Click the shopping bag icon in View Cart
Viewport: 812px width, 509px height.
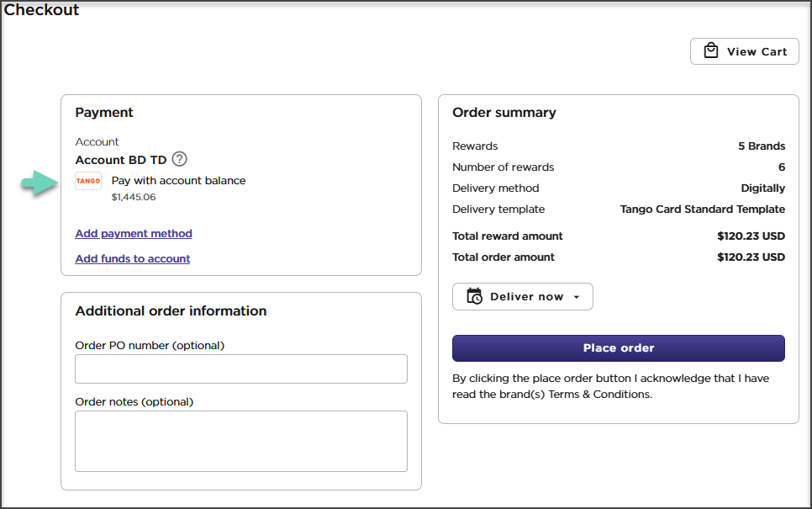711,51
